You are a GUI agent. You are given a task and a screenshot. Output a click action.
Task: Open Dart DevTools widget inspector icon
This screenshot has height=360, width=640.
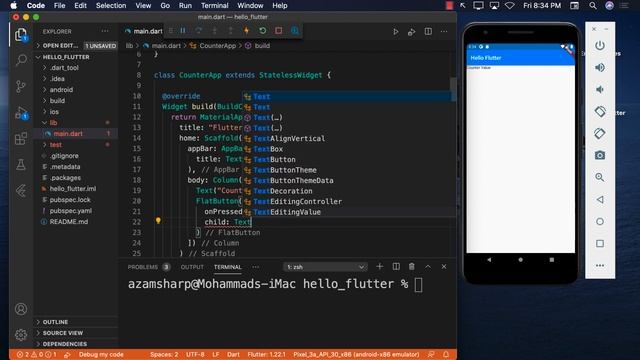(295, 31)
